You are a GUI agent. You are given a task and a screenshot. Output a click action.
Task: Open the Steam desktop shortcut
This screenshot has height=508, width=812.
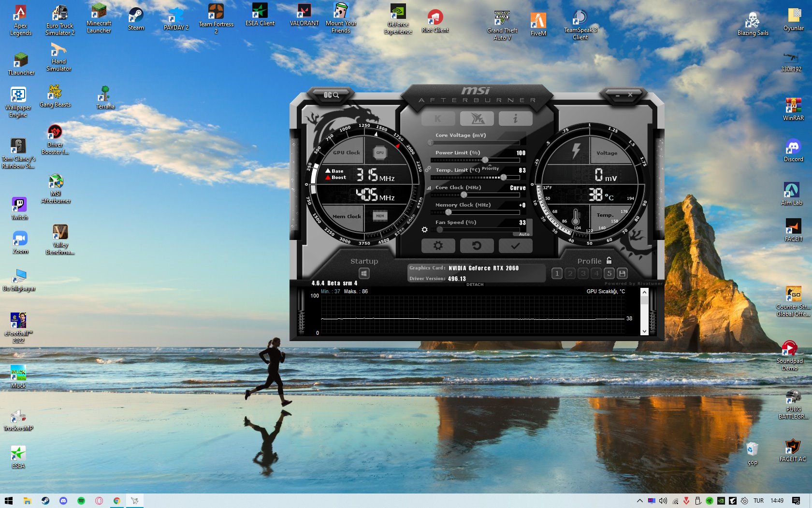coord(136,18)
